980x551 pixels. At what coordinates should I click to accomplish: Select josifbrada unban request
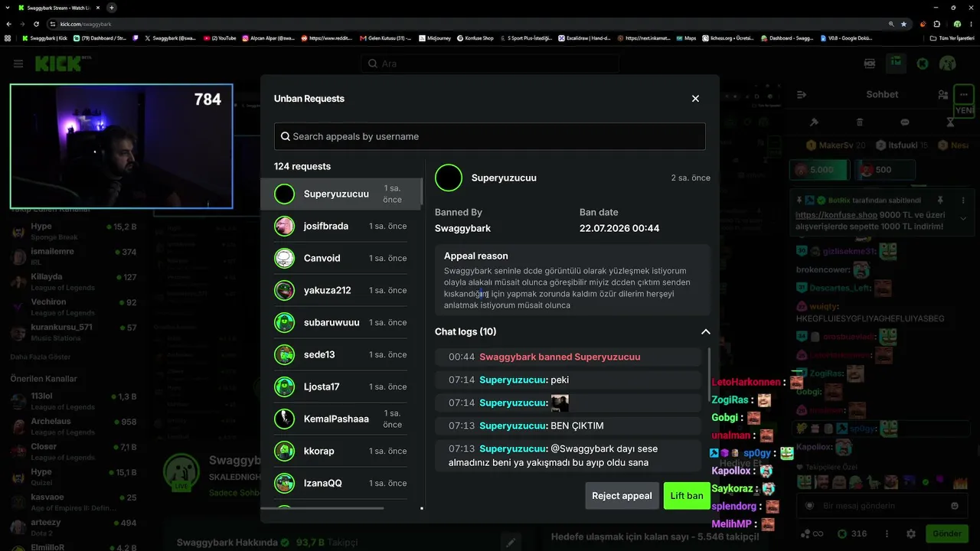point(341,226)
